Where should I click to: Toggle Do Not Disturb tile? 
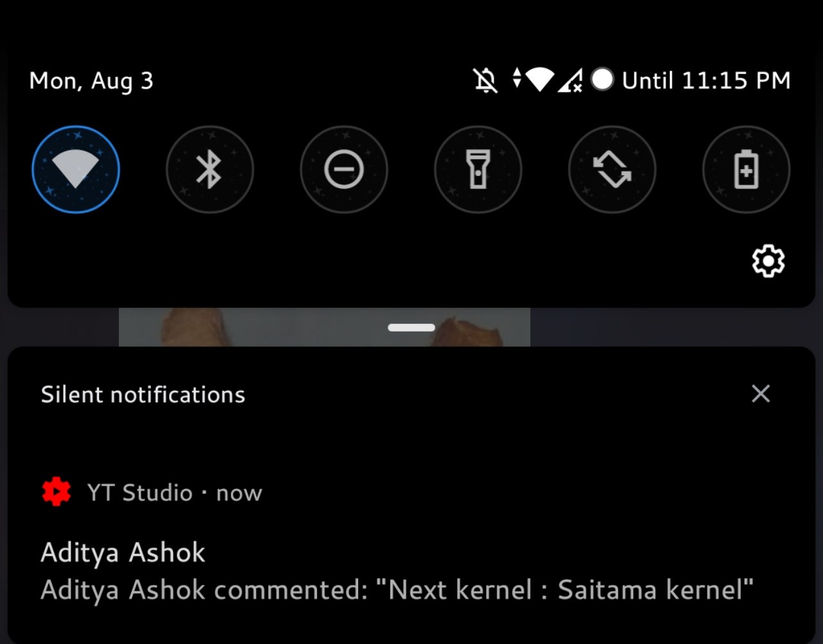click(x=344, y=170)
